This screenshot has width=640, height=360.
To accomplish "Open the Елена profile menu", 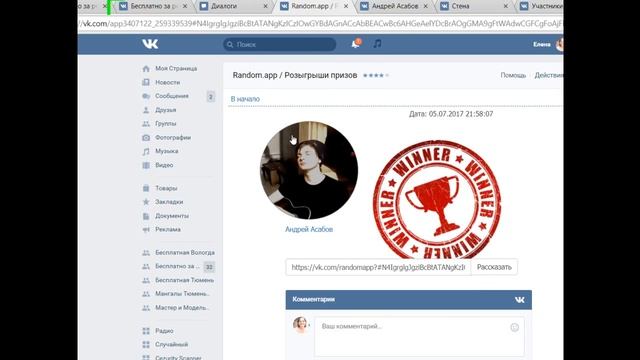I will click(548, 44).
